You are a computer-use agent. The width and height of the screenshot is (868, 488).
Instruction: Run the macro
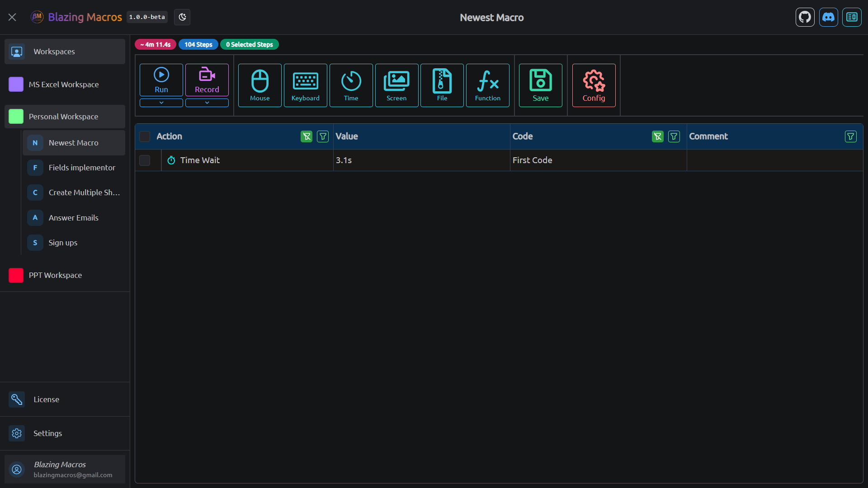point(161,80)
